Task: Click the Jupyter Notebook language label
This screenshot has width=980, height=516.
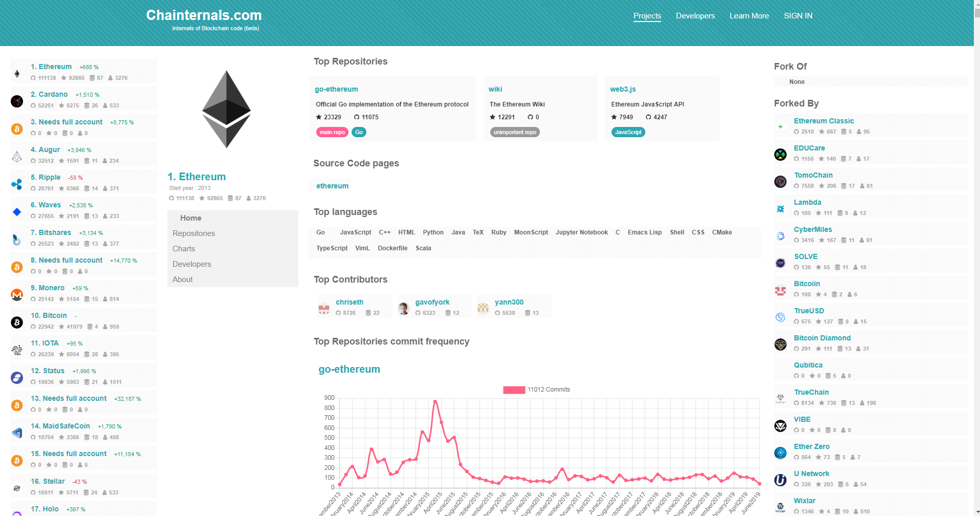Action: tap(582, 232)
